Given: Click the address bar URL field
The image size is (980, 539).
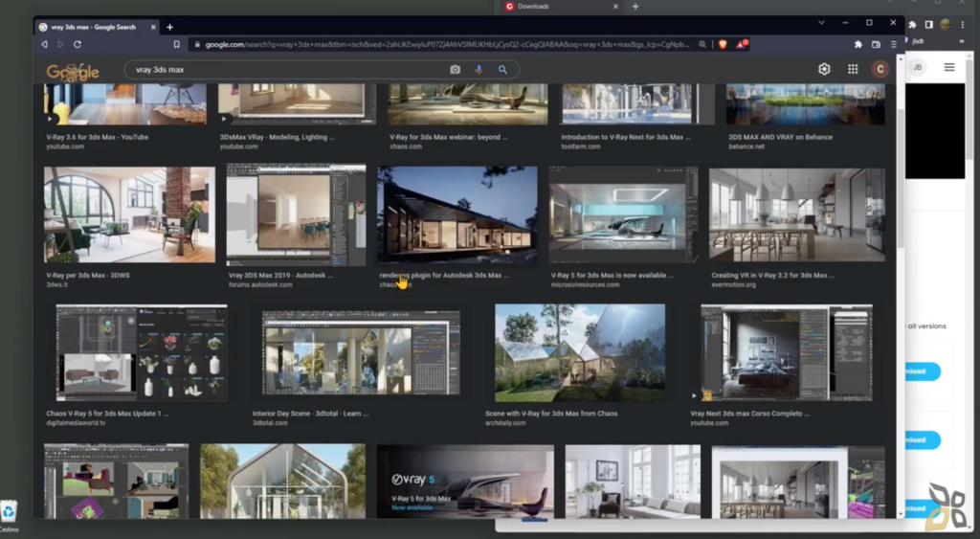Looking at the screenshot, I should [447, 44].
